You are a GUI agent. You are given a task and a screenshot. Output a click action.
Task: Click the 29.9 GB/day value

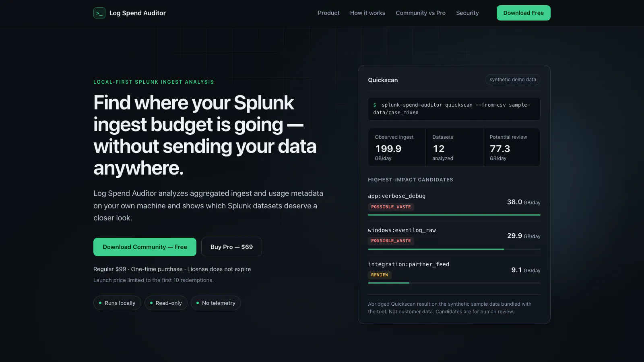(x=524, y=236)
